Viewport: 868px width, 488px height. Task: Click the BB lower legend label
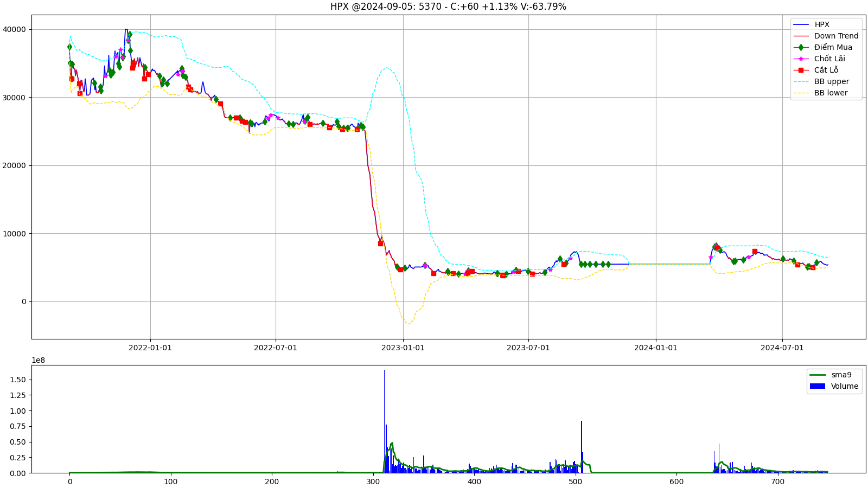pos(831,93)
